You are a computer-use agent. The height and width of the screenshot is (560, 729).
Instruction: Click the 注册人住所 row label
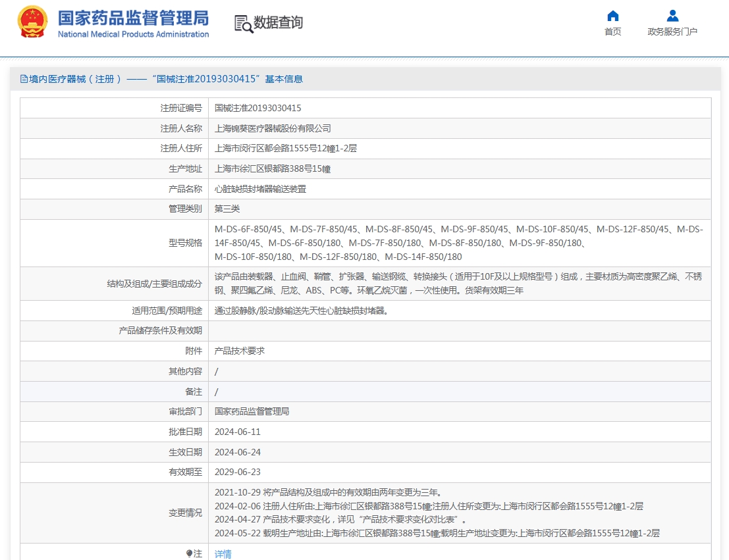[x=181, y=148]
